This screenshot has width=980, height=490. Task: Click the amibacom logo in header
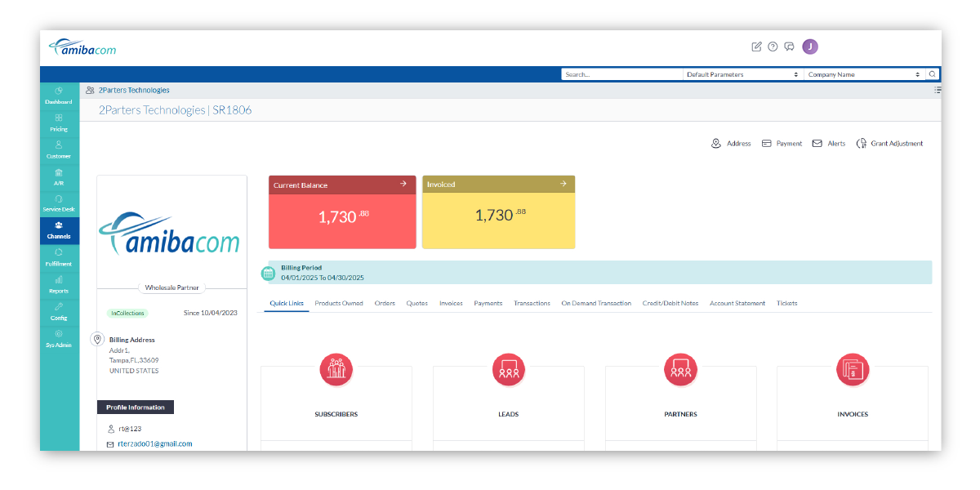click(x=82, y=47)
